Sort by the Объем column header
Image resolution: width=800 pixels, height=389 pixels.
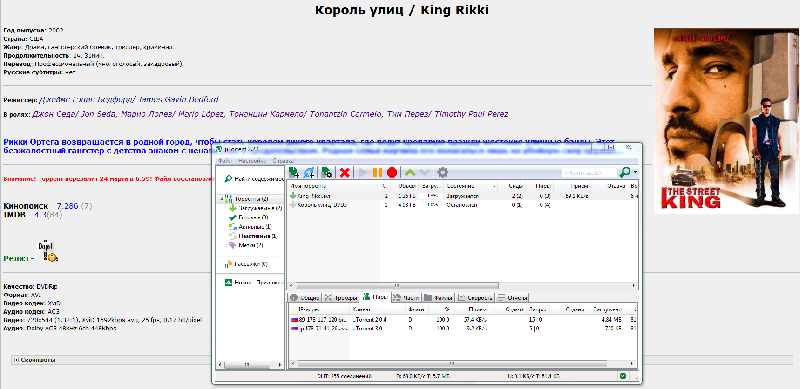click(x=406, y=186)
